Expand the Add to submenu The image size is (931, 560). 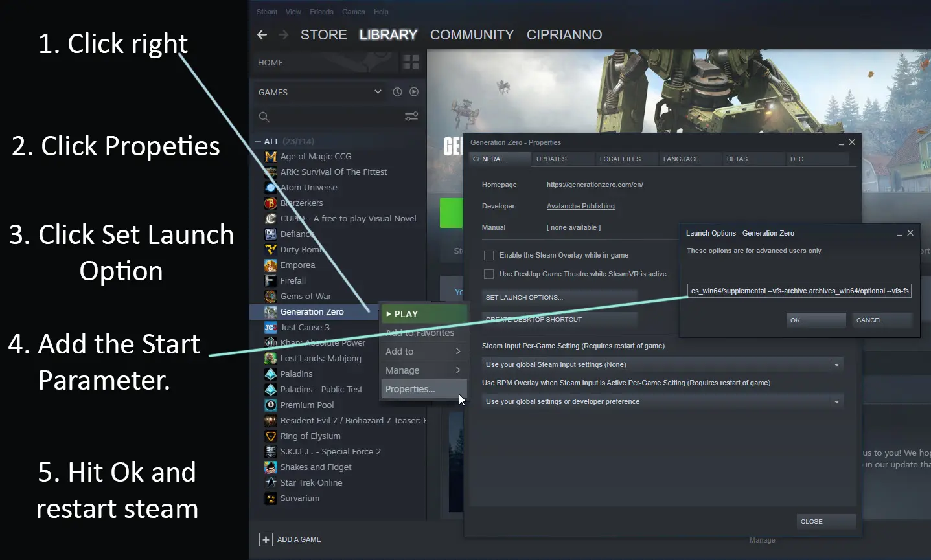pyautogui.click(x=424, y=352)
